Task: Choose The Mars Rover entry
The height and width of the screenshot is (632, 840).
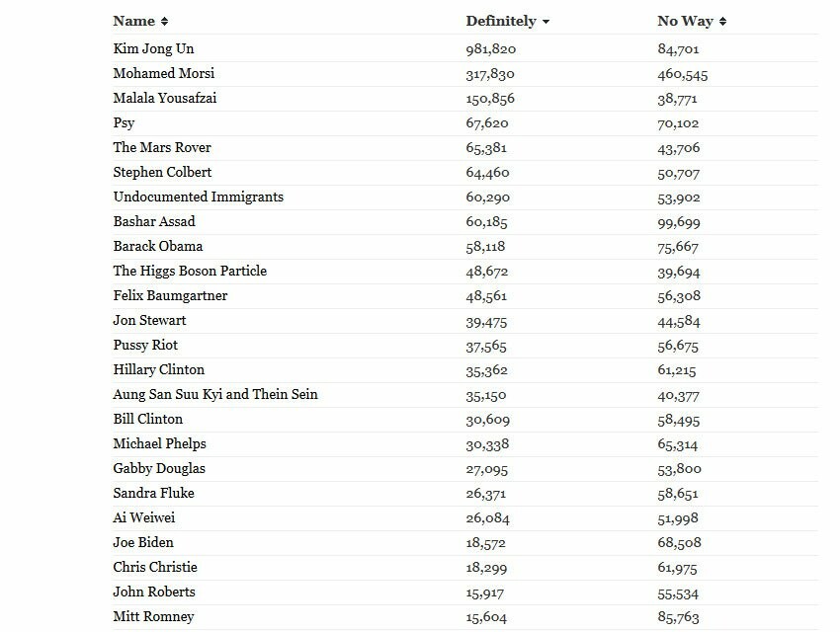Action: 162,147
